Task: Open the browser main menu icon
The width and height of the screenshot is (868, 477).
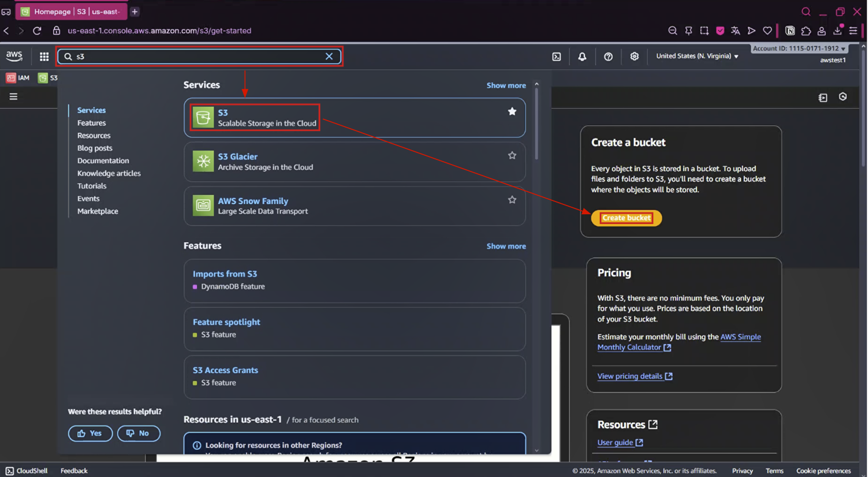Action: tap(853, 31)
